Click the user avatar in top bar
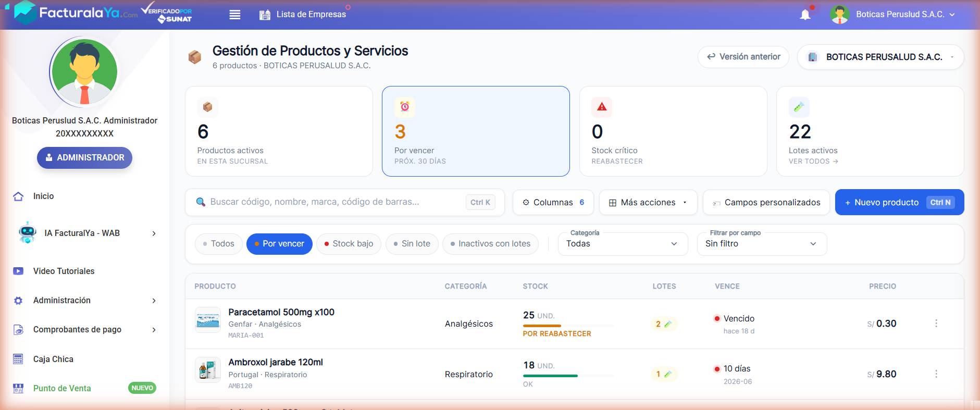 839,15
